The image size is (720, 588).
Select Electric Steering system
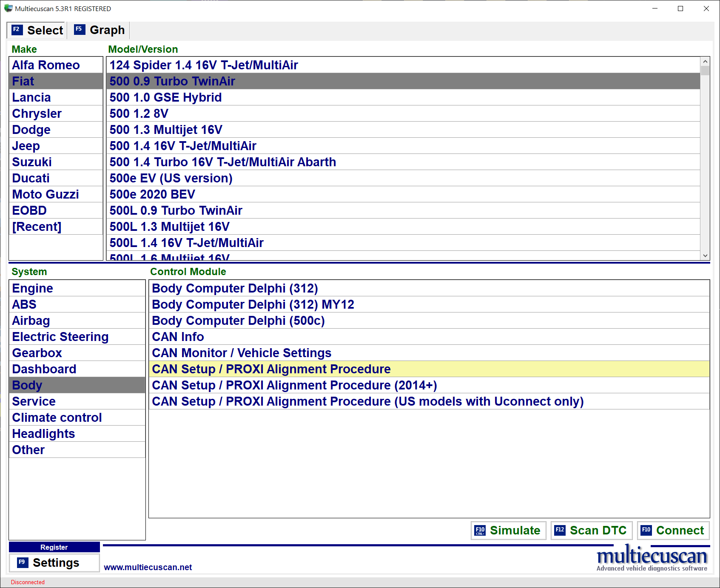[x=77, y=337]
